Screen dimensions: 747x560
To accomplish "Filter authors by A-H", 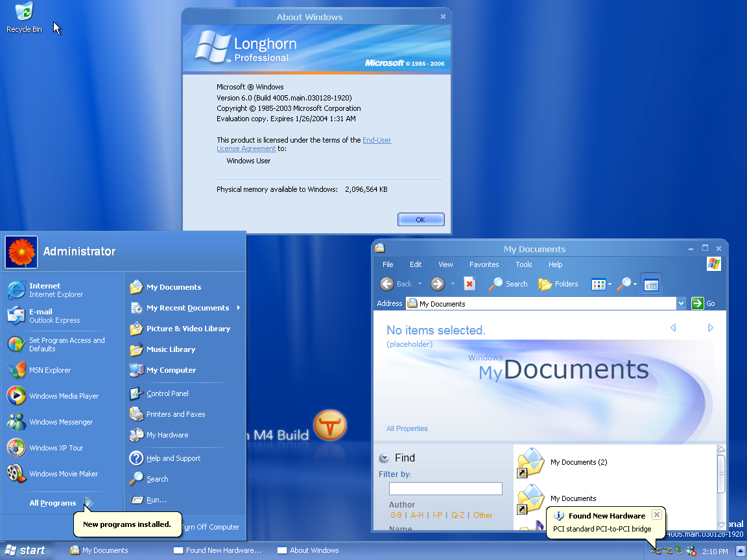I will (417, 515).
